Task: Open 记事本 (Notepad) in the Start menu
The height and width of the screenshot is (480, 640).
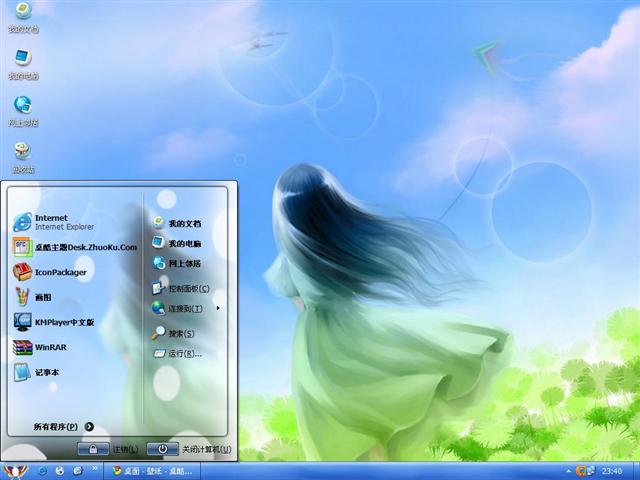Action: click(48, 372)
